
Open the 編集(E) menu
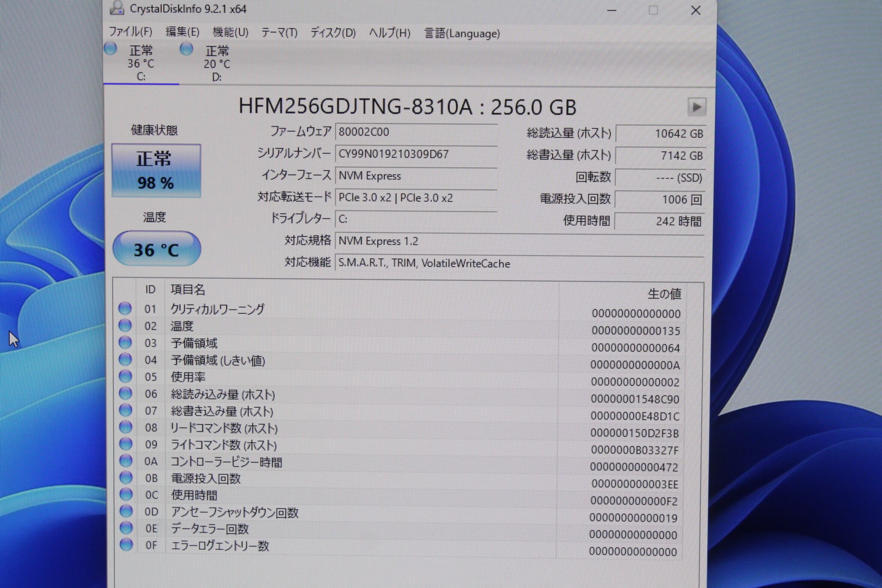(183, 32)
